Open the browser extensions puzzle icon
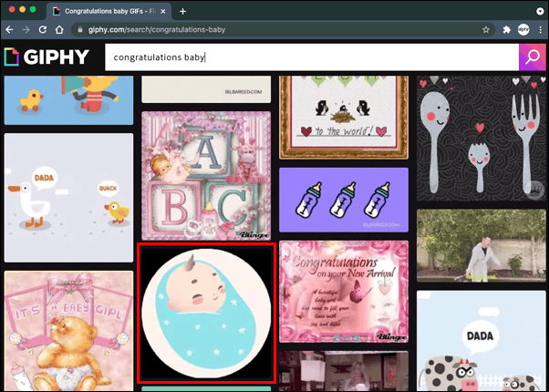Image resolution: width=549 pixels, height=392 pixels. (x=506, y=30)
